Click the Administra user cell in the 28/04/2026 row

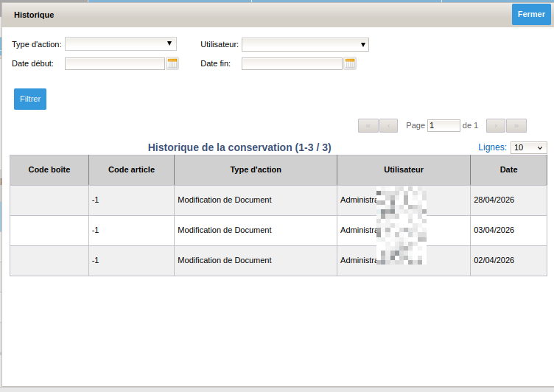coord(404,200)
